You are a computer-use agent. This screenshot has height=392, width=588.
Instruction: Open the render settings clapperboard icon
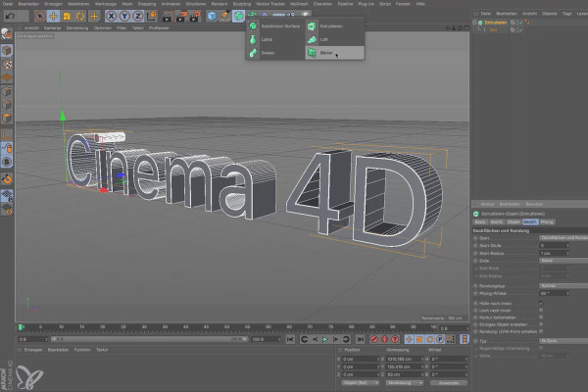click(195, 16)
